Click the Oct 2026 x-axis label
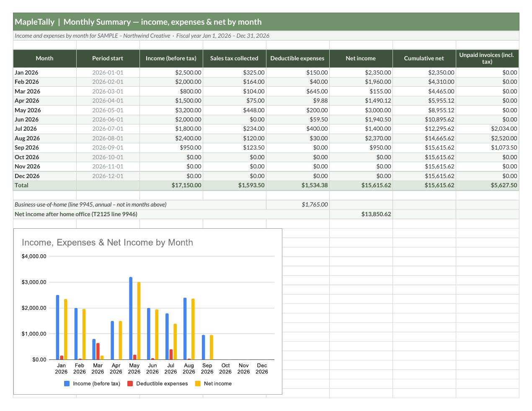532x411 pixels. coord(225,369)
